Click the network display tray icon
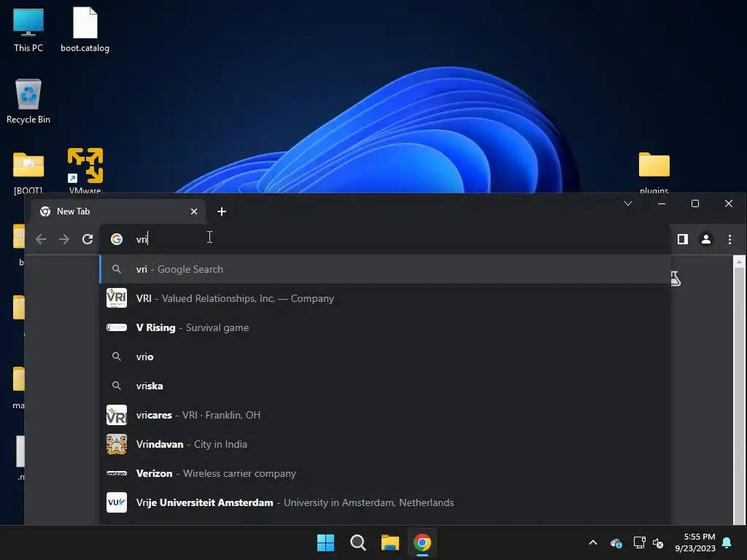Image resolution: width=747 pixels, height=560 pixels. (x=639, y=542)
